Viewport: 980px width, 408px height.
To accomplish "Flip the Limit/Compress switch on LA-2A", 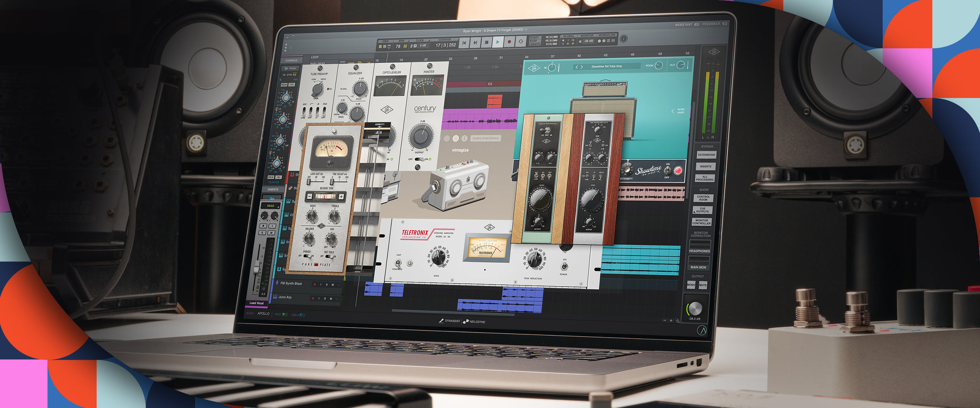I will click(398, 263).
